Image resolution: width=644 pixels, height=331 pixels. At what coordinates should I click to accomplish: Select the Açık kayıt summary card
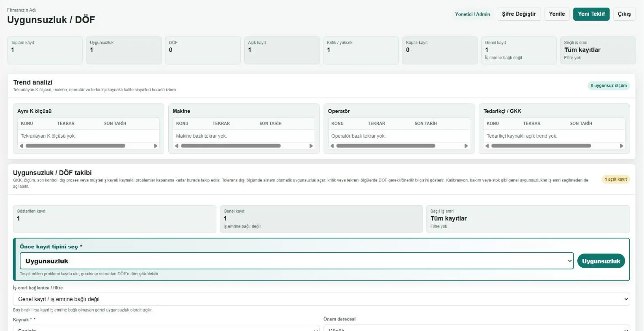[x=282, y=50]
